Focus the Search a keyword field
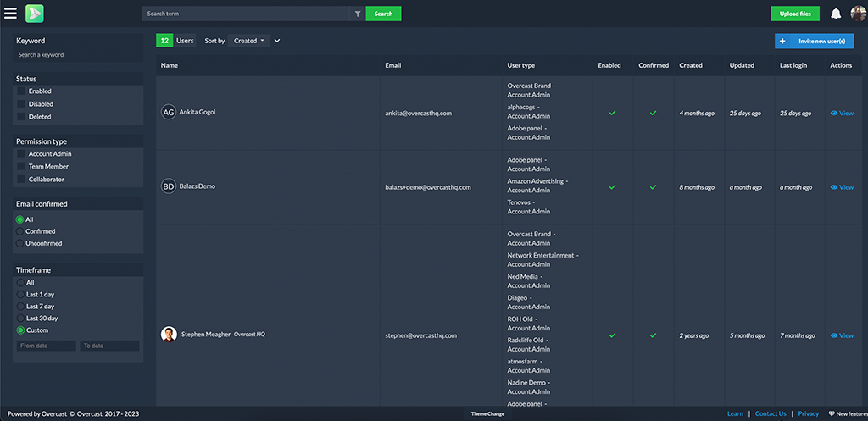This screenshot has width=868, height=421. pyautogui.click(x=78, y=55)
